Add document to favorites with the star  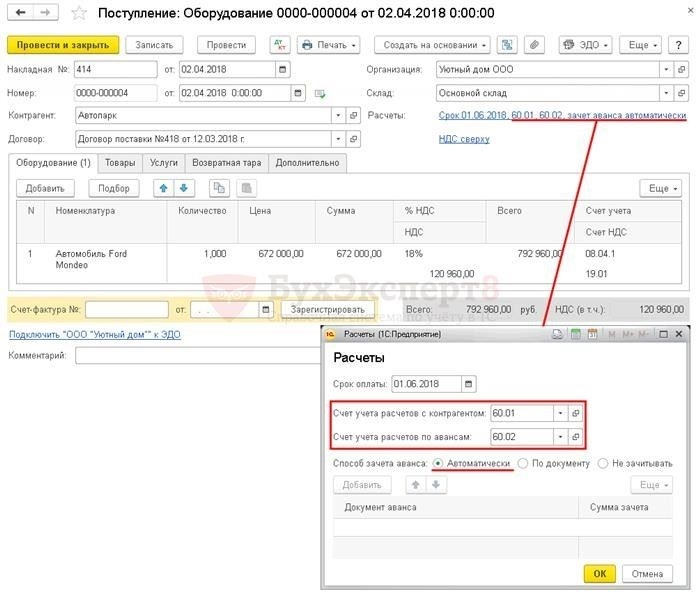(x=79, y=13)
